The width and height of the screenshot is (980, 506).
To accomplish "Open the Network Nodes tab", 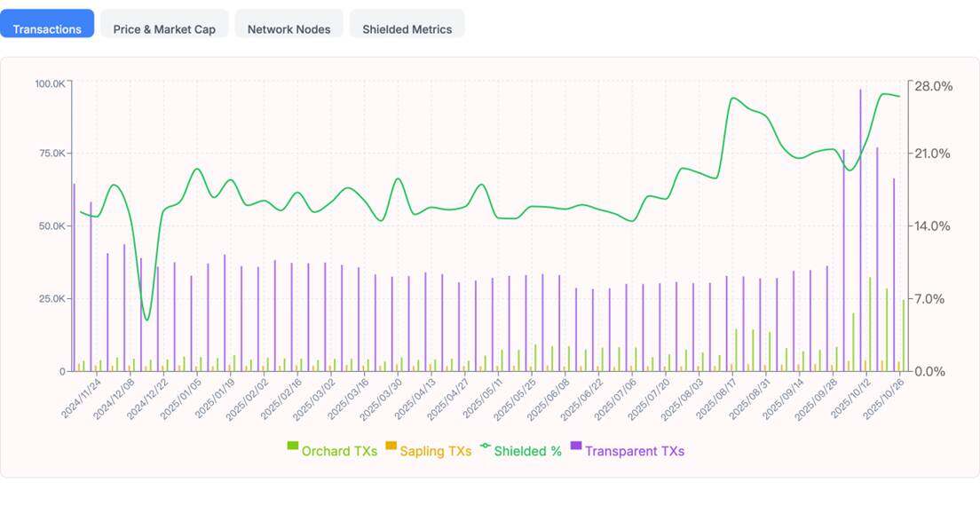I will 288,29.
